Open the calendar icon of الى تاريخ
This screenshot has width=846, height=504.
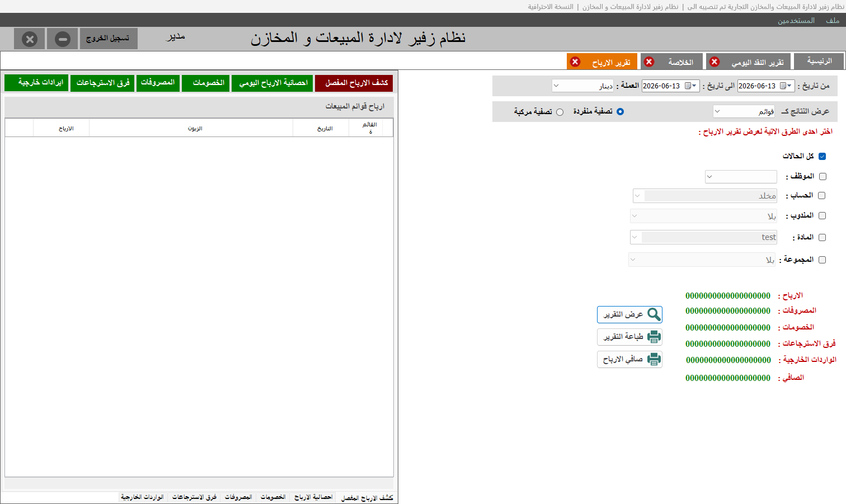pyautogui.click(x=688, y=86)
